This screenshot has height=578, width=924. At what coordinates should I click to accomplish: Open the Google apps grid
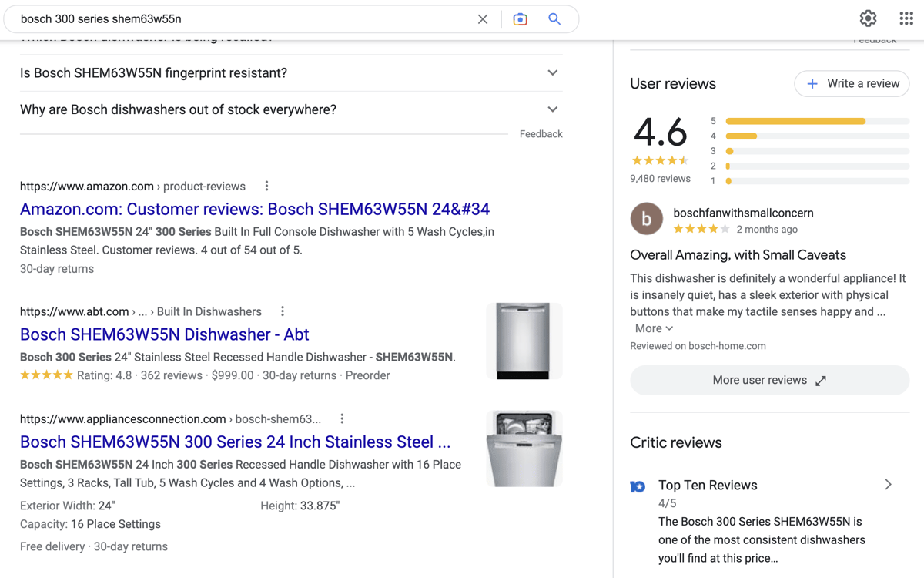tap(906, 18)
